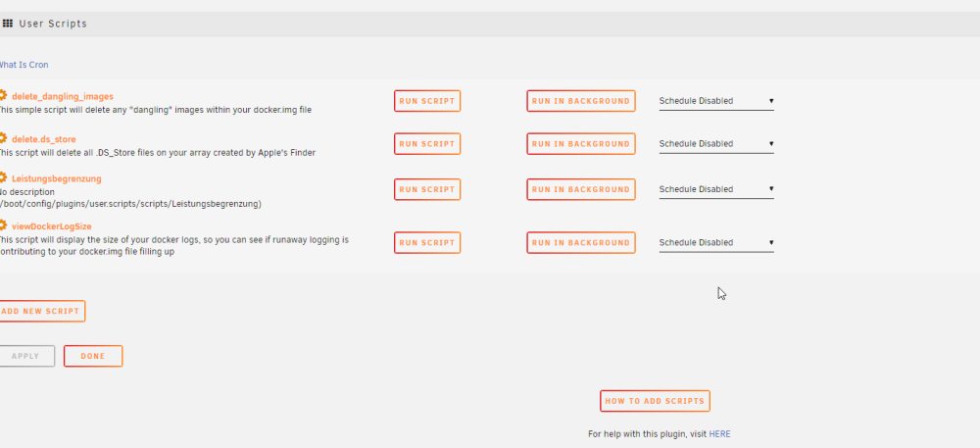Run delete.ds_store in background
980x448 pixels.
(x=580, y=144)
